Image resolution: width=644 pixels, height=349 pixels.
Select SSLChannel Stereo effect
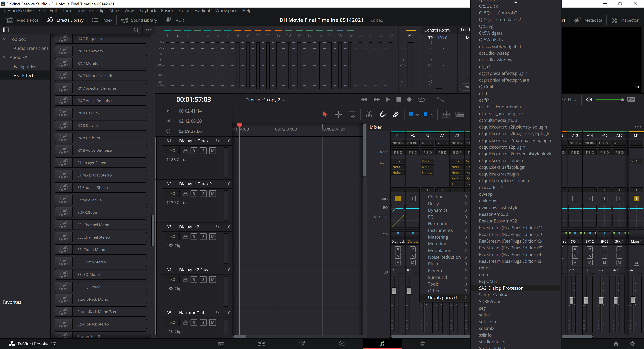click(x=101, y=237)
